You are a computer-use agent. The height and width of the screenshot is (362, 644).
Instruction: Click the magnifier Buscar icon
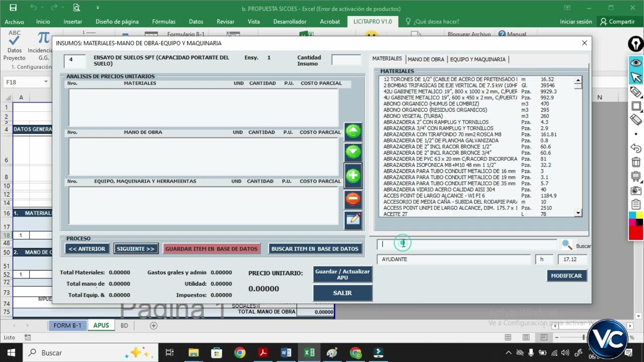click(567, 245)
